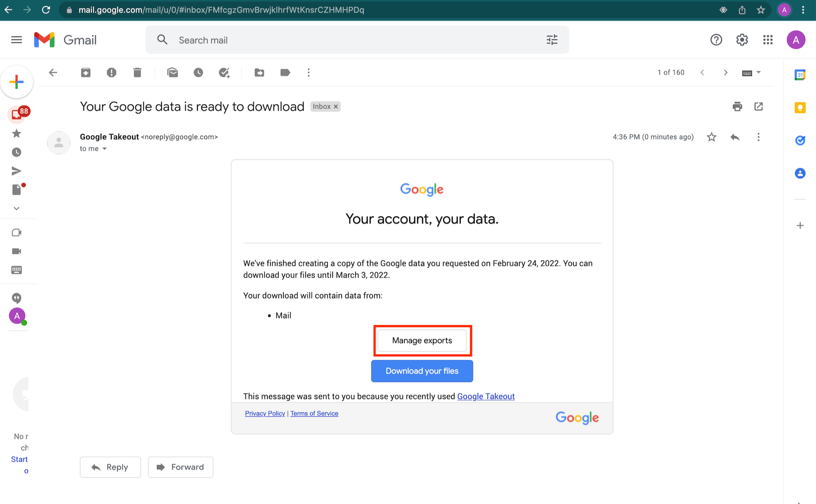Toggle the main menu hamburger
816x504 pixels.
pyautogui.click(x=17, y=40)
